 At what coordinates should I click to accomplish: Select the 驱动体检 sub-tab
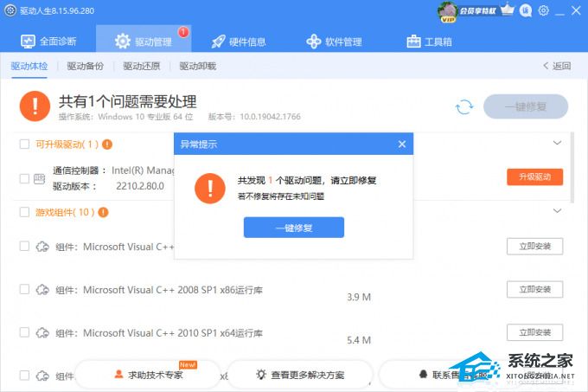pos(29,67)
